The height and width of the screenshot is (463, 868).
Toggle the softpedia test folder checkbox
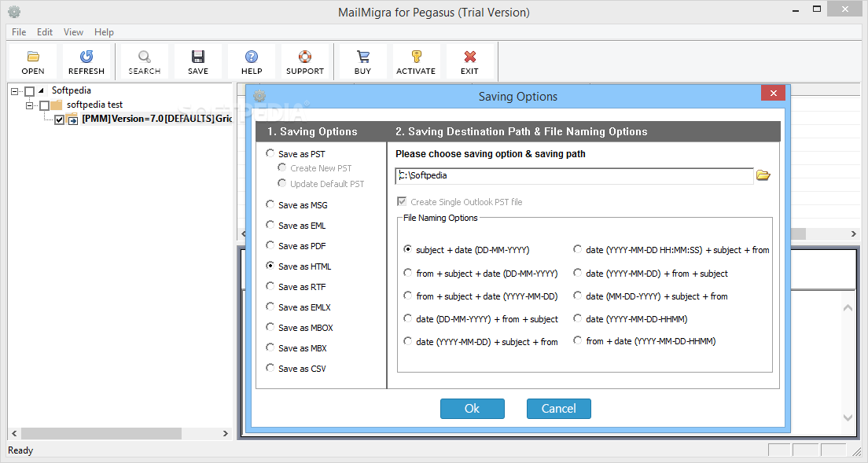[x=44, y=105]
